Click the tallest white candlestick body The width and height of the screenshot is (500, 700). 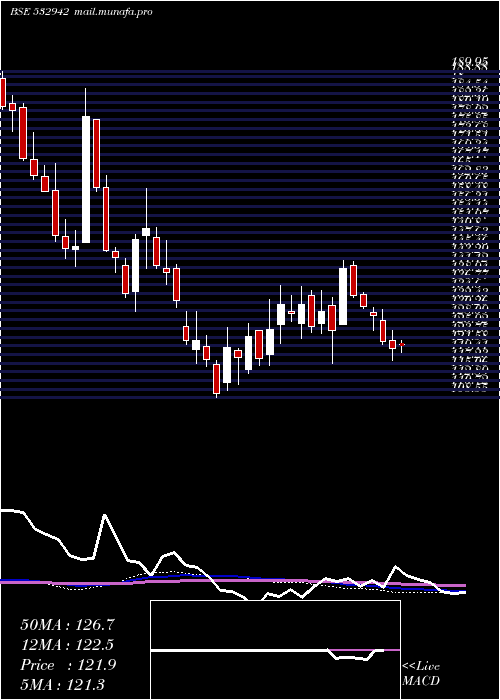[x=86, y=179]
